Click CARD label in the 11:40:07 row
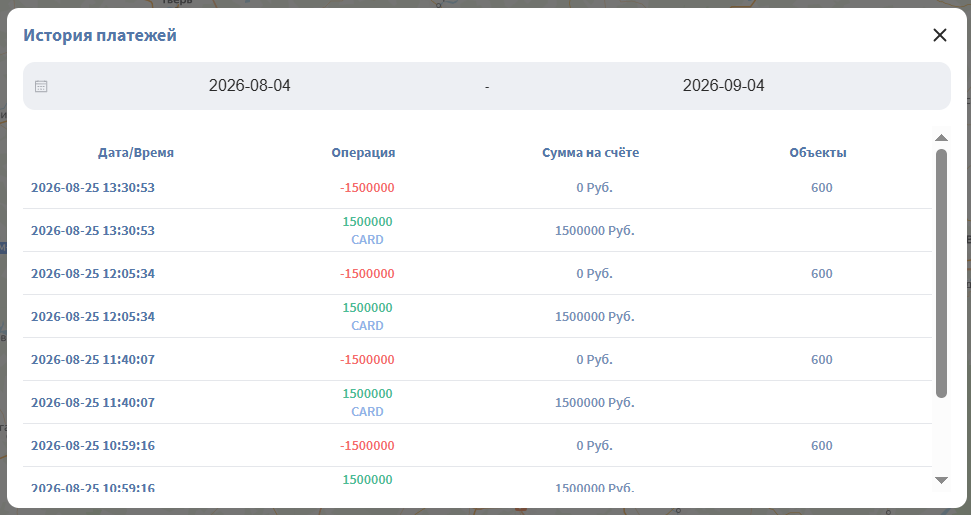 coord(367,412)
